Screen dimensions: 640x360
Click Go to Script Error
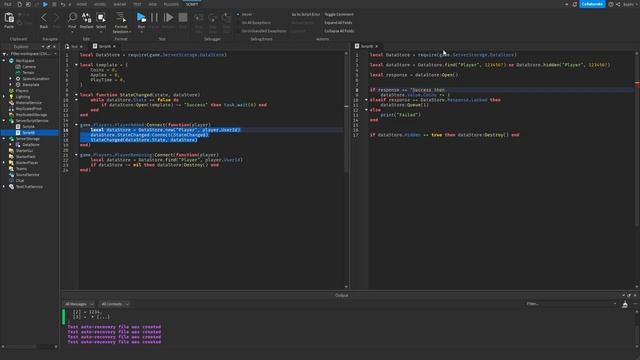point(306,14)
